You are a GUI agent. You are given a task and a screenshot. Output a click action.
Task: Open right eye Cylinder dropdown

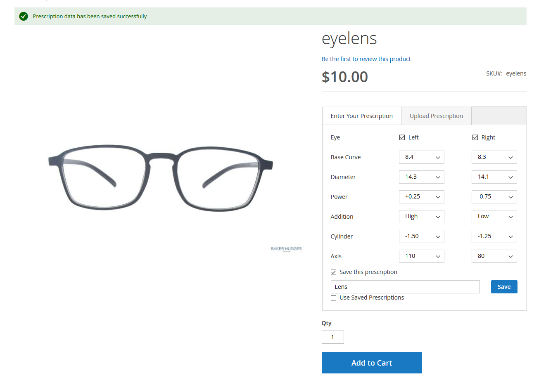tap(494, 236)
